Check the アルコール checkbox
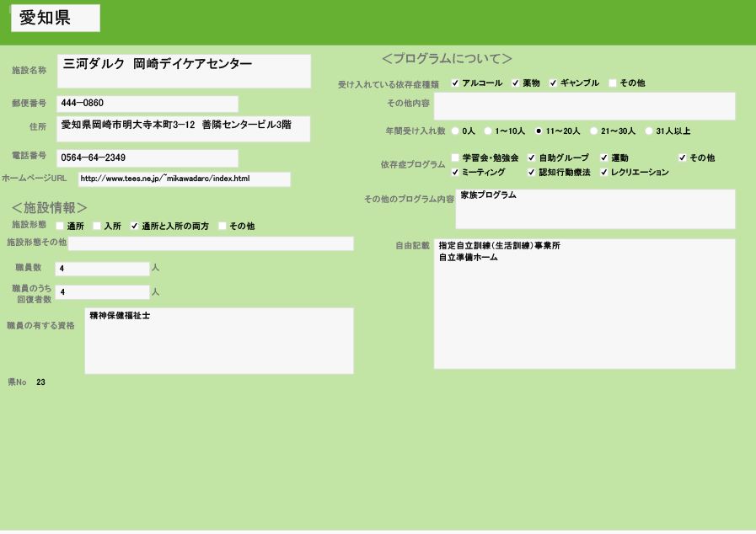The height and width of the screenshot is (534, 756). tap(455, 83)
